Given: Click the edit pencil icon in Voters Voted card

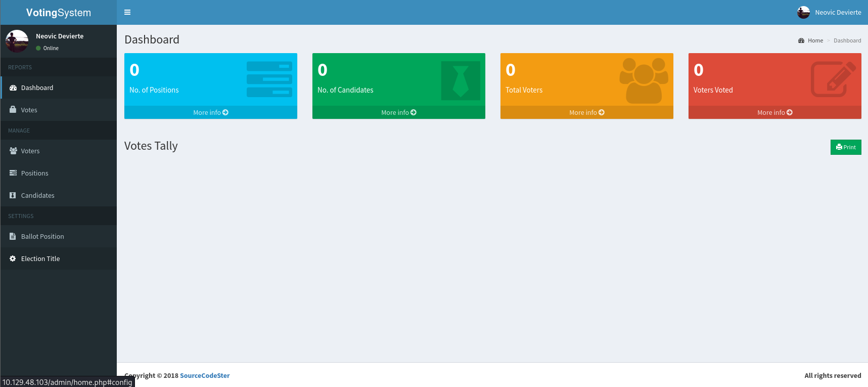Looking at the screenshot, I should [833, 79].
